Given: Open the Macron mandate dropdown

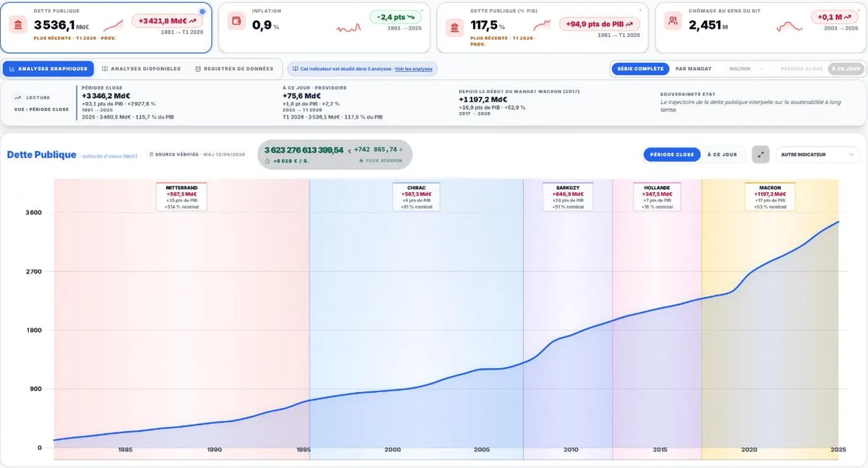Looking at the screenshot, I should coord(746,69).
